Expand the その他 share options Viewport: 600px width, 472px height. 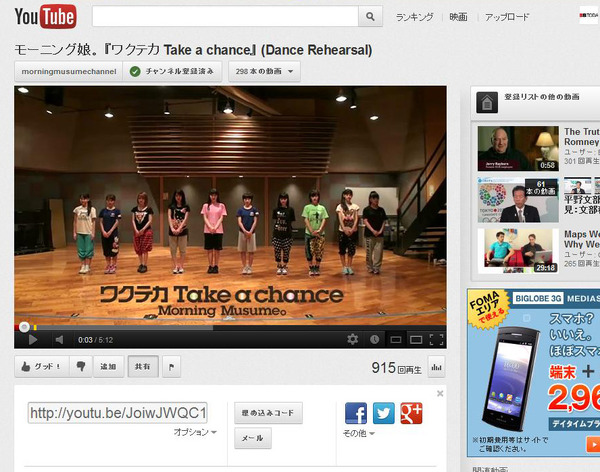pos(359,433)
